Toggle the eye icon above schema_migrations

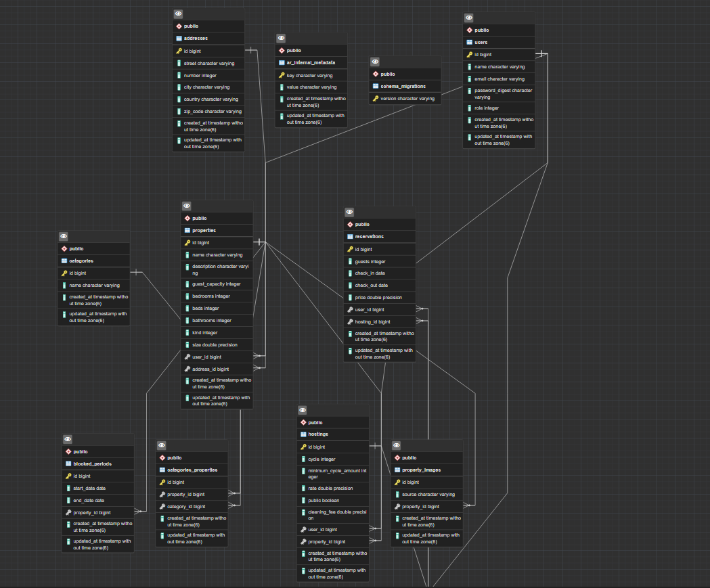coord(374,62)
